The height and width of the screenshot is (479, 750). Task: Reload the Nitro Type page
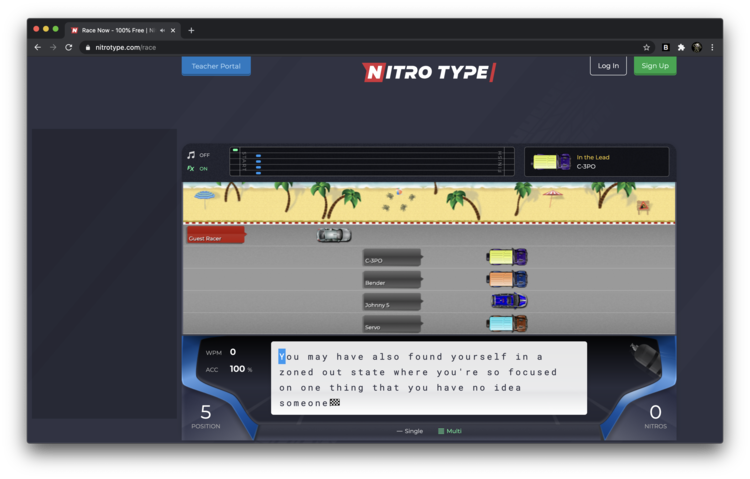point(69,47)
